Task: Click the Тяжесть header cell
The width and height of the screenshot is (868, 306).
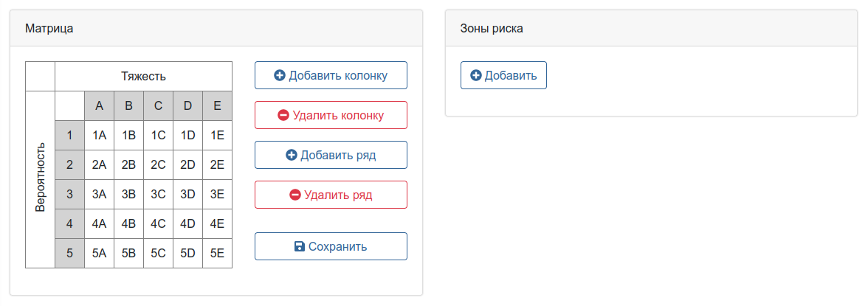Action: pos(144,76)
